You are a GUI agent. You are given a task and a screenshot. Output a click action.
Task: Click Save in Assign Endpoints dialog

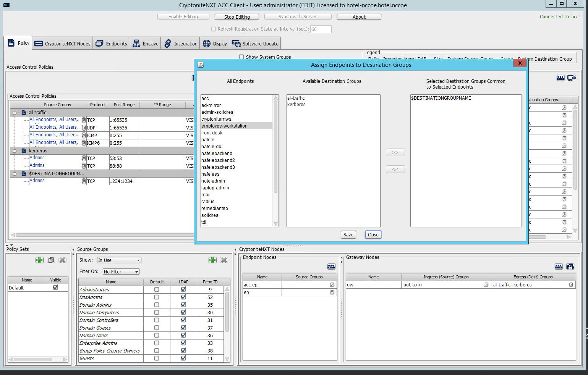pos(348,235)
